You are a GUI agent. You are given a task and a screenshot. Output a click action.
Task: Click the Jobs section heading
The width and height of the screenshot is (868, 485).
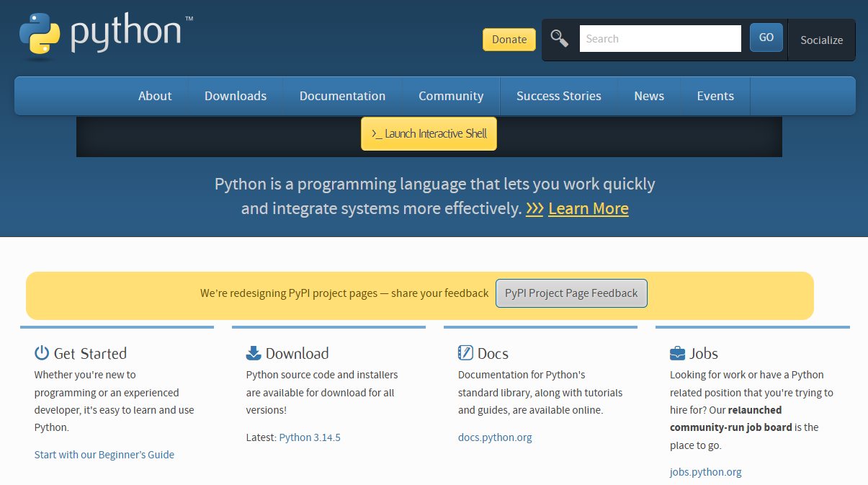coord(704,353)
